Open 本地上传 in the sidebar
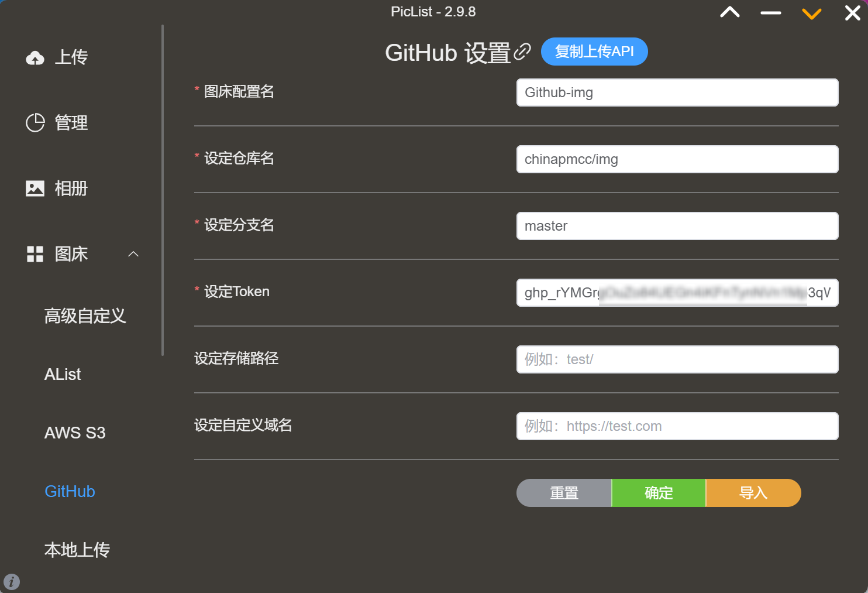Screen dimensions: 868x593 [77, 550]
